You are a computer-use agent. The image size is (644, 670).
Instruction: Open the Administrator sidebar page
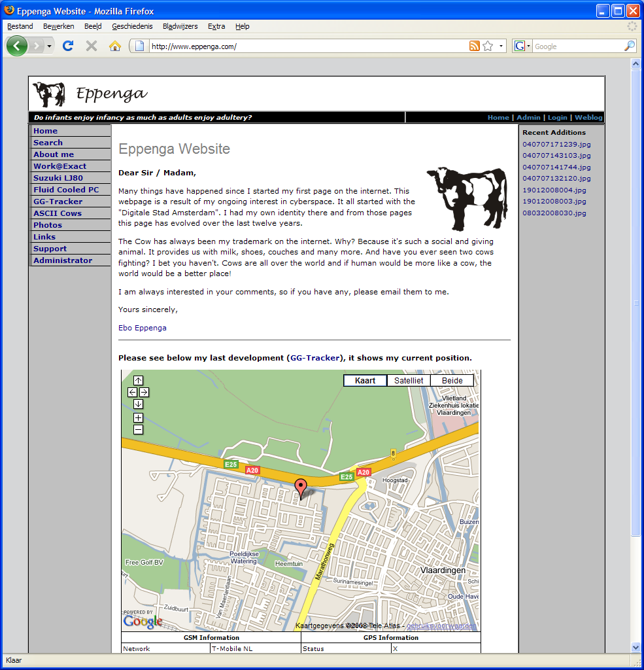[63, 260]
